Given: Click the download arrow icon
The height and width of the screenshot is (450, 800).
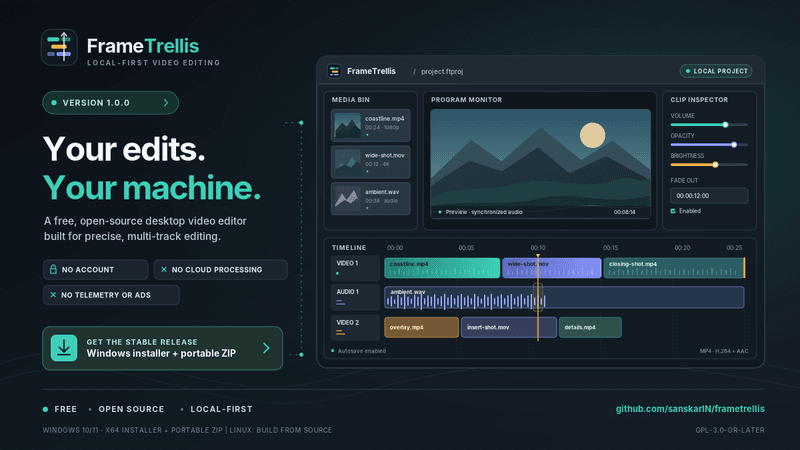Looking at the screenshot, I should coord(64,348).
